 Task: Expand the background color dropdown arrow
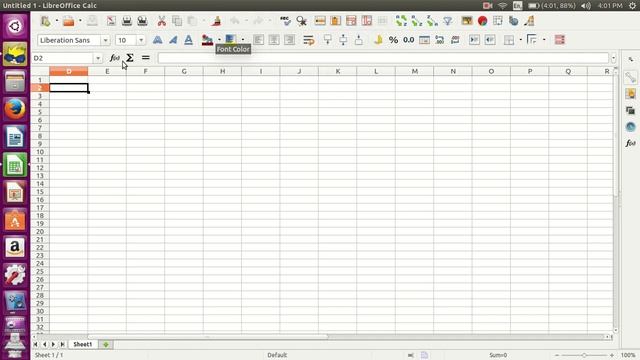coord(243,40)
